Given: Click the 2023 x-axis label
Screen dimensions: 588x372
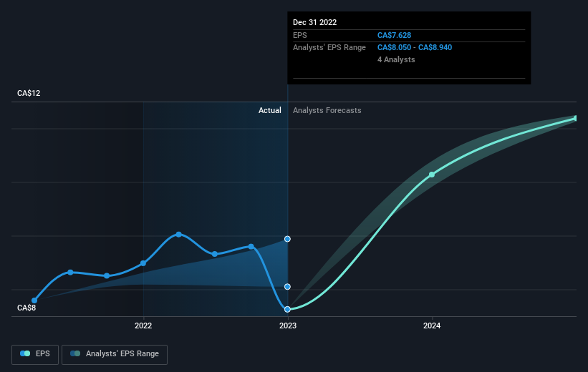Looking at the screenshot, I should 288,325.
